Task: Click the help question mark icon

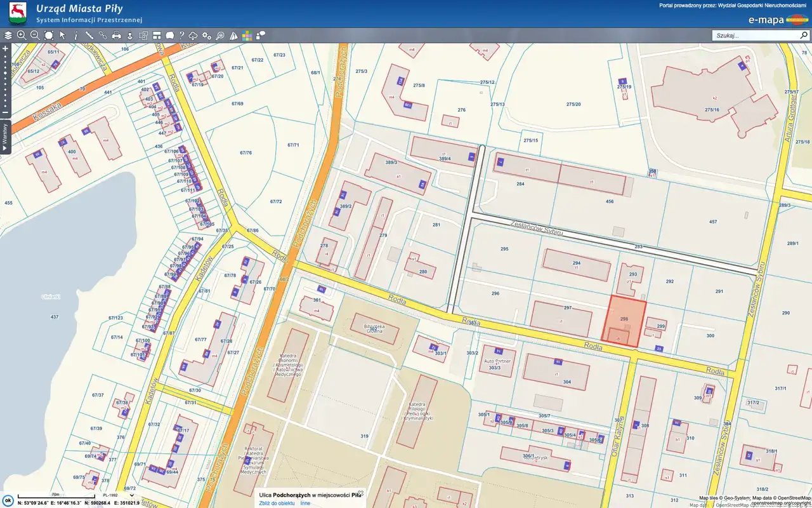Action: tap(181, 36)
